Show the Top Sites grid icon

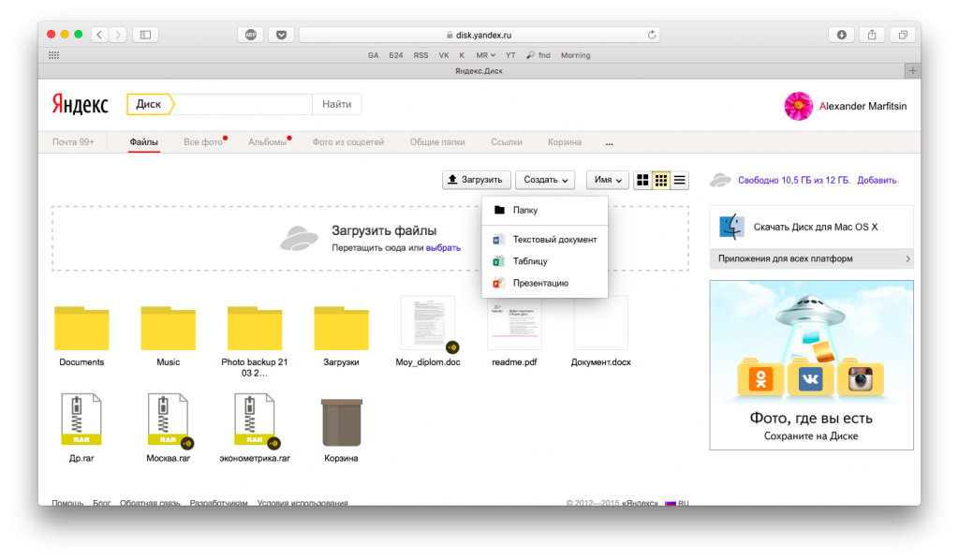(53, 55)
